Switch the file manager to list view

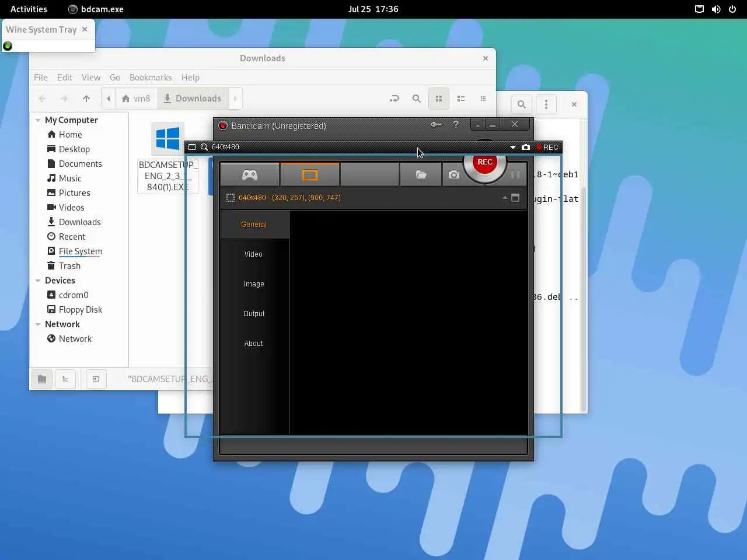pos(461,99)
